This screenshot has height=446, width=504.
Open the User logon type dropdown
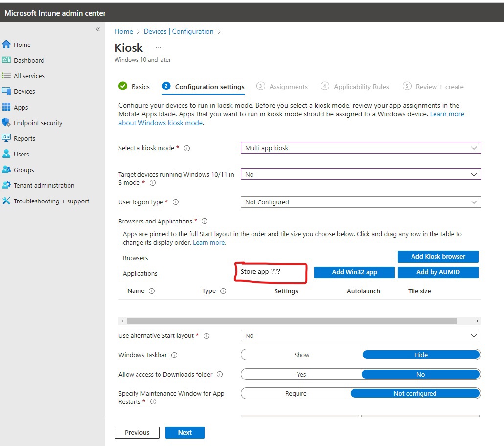(x=361, y=202)
